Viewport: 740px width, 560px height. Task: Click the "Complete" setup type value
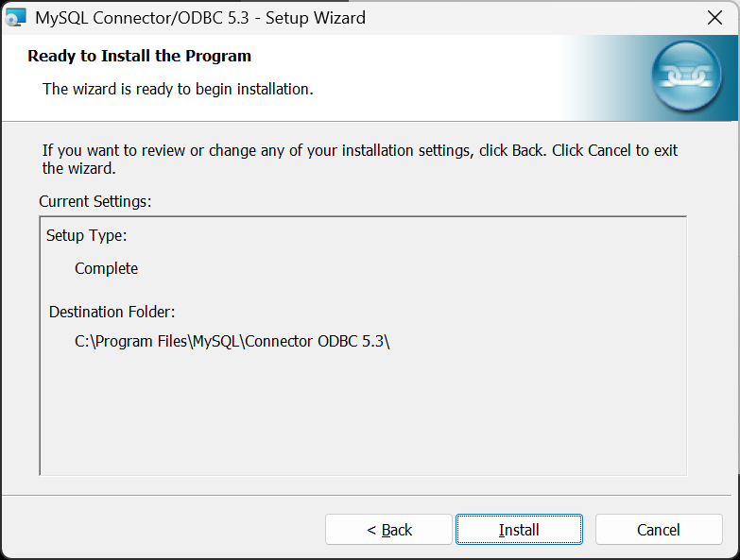click(106, 268)
